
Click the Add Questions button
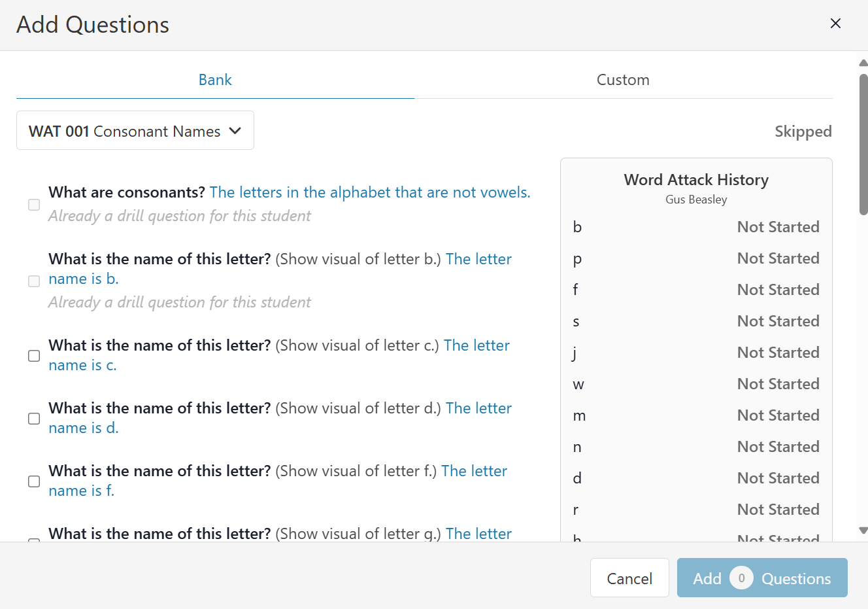click(761, 578)
